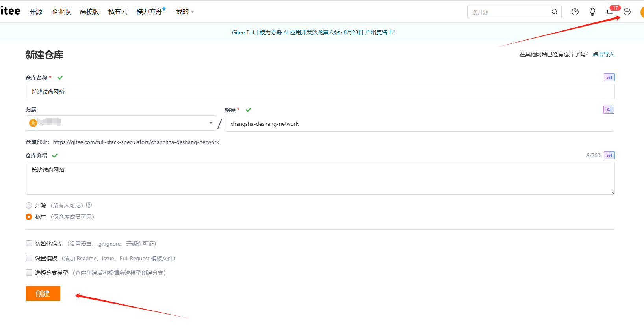Tick the 选择分支模型 checkbox

(x=29, y=273)
